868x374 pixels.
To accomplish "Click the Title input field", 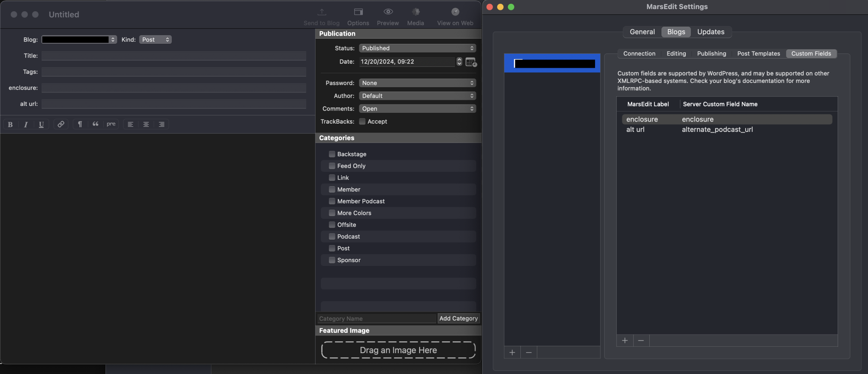I will pos(174,56).
